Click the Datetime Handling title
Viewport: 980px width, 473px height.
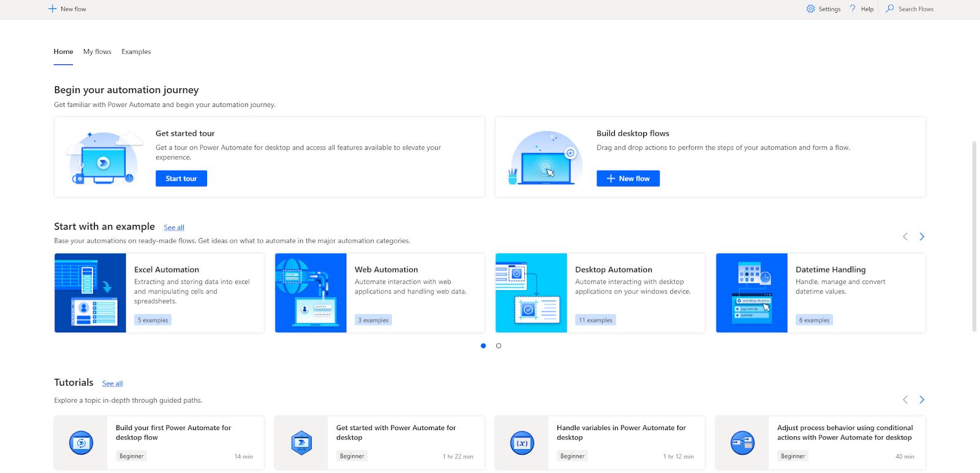(x=831, y=270)
